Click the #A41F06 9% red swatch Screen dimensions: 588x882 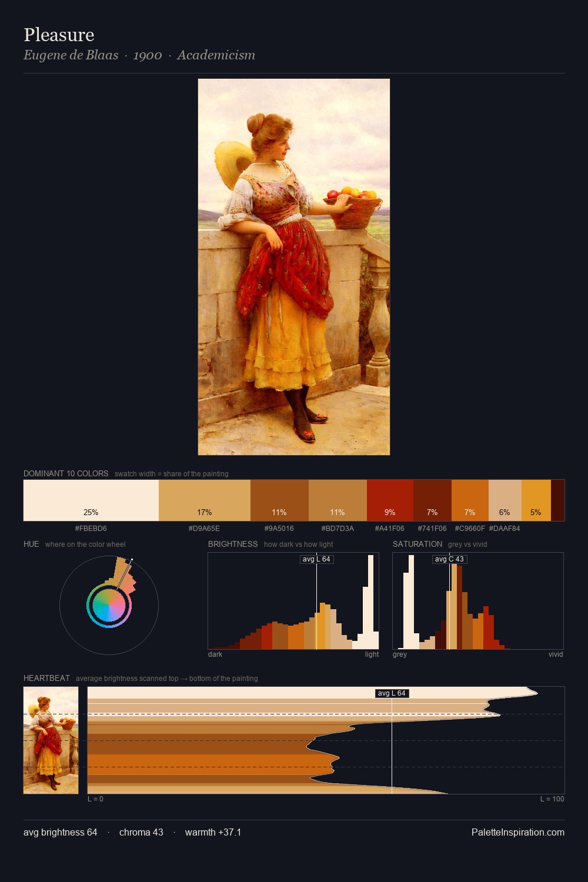(390, 500)
